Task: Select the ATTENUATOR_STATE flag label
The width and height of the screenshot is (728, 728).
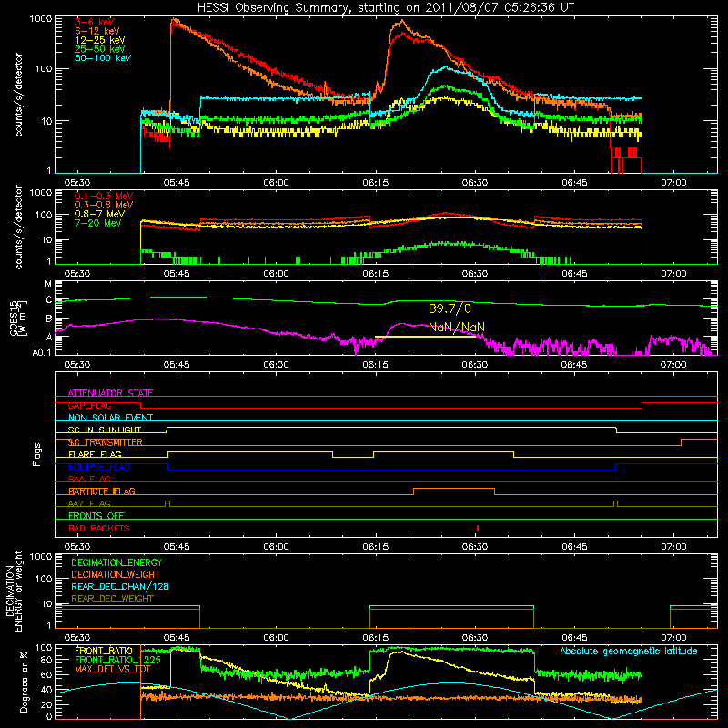Action: click(110, 393)
